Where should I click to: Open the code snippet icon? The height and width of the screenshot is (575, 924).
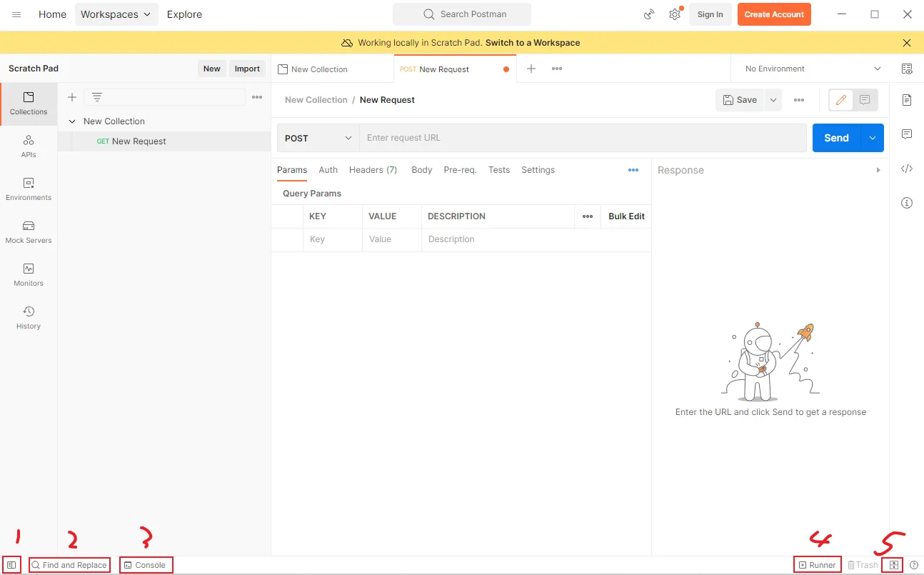(x=907, y=169)
